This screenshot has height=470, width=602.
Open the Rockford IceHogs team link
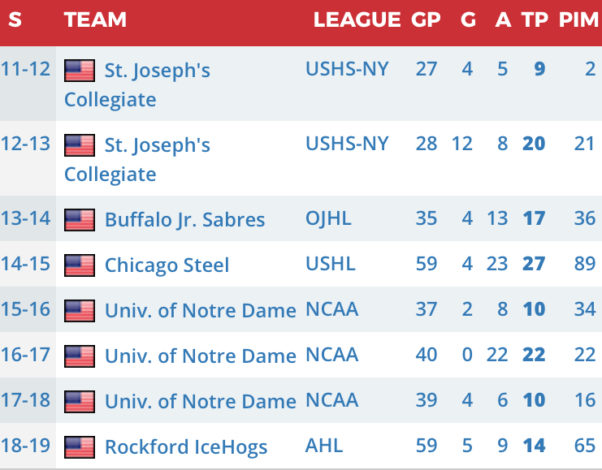[x=186, y=447]
